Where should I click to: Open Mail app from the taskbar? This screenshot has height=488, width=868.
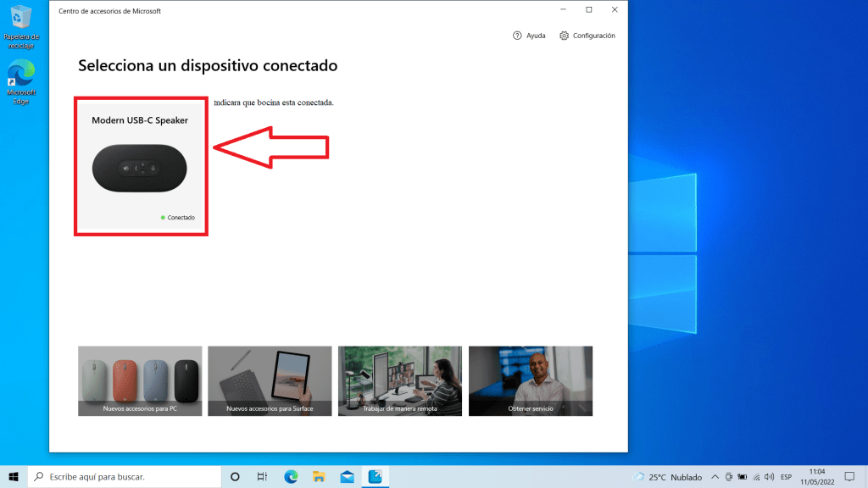pos(347,476)
